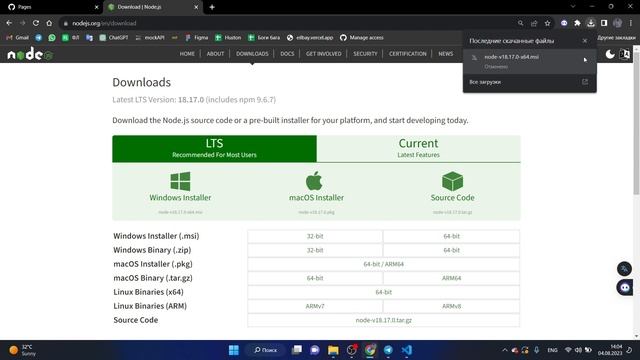Click the macOS Installer apple icon
Viewport: 640px width, 360px height.
[x=314, y=181]
